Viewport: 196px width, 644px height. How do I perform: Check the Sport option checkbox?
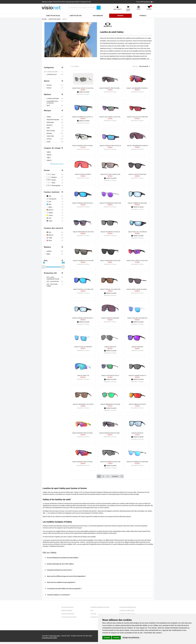[45, 105]
